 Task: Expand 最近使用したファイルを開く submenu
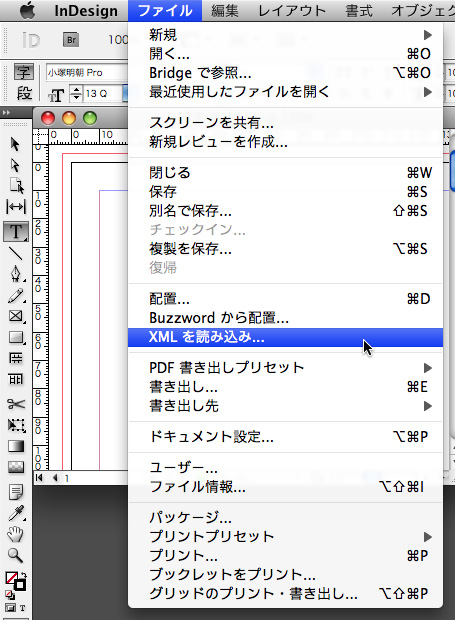(x=285, y=92)
